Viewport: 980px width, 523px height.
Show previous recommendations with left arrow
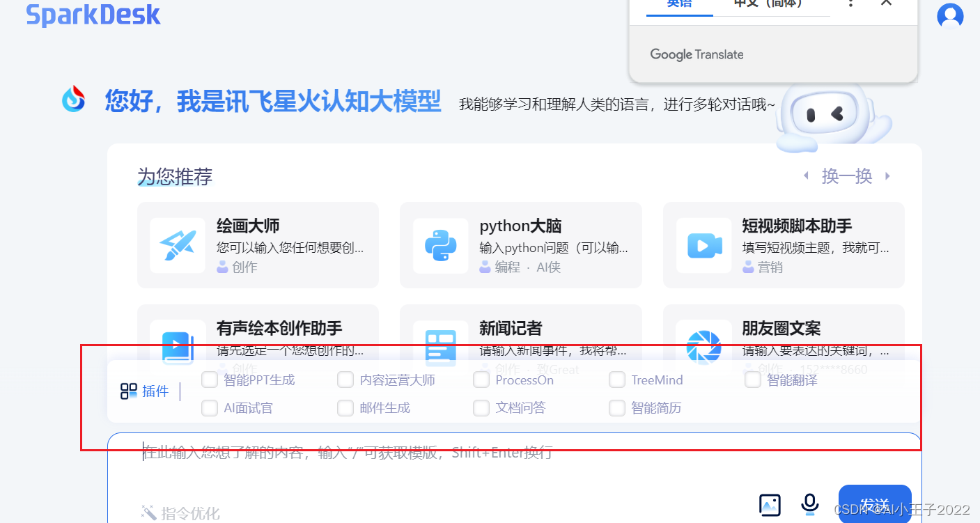[x=806, y=176]
